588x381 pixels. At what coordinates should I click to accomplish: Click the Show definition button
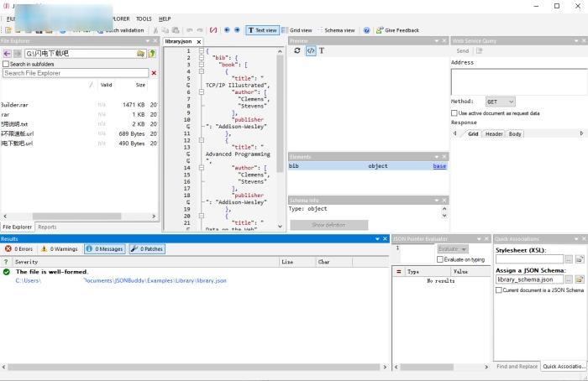[329, 225]
